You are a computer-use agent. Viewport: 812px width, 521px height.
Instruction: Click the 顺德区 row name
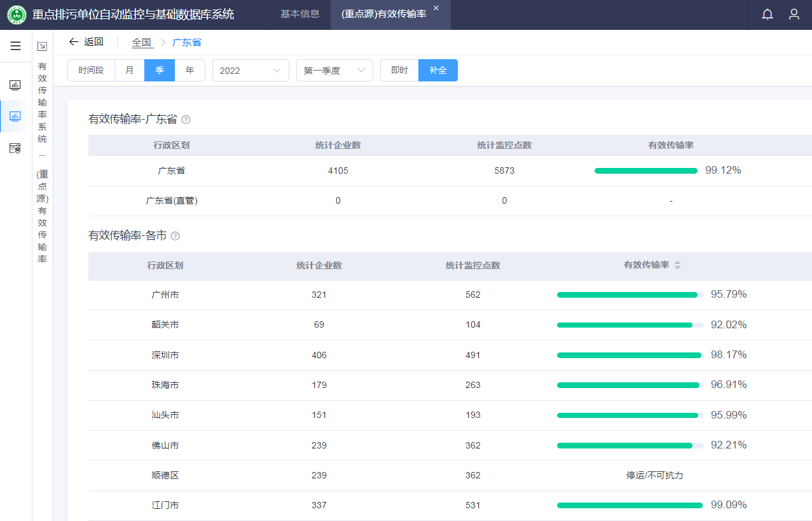click(165, 475)
